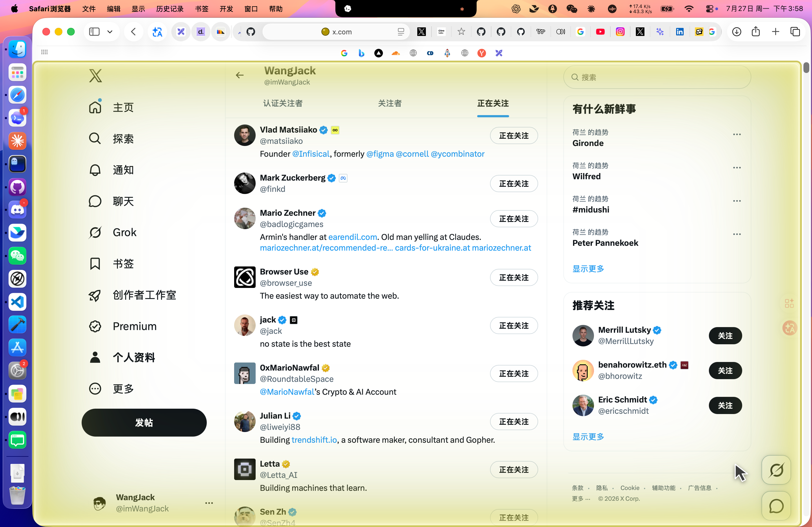Toggle 正在关注 for jack

514,325
